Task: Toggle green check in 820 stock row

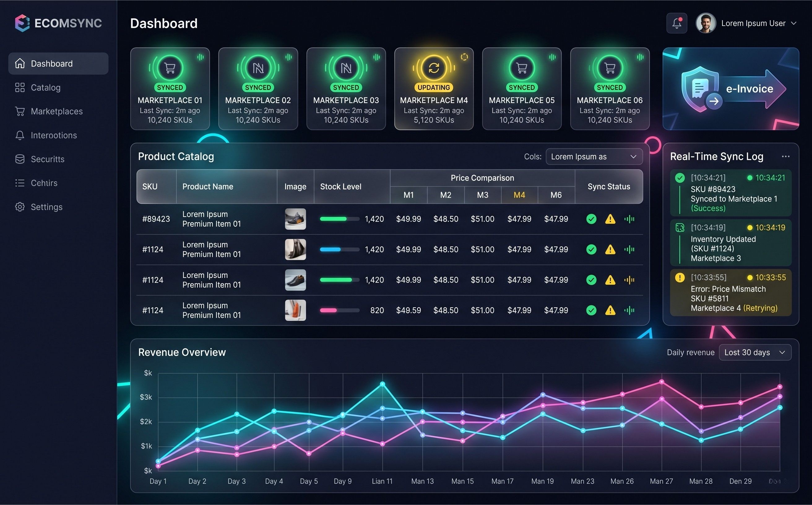Action: pos(591,310)
